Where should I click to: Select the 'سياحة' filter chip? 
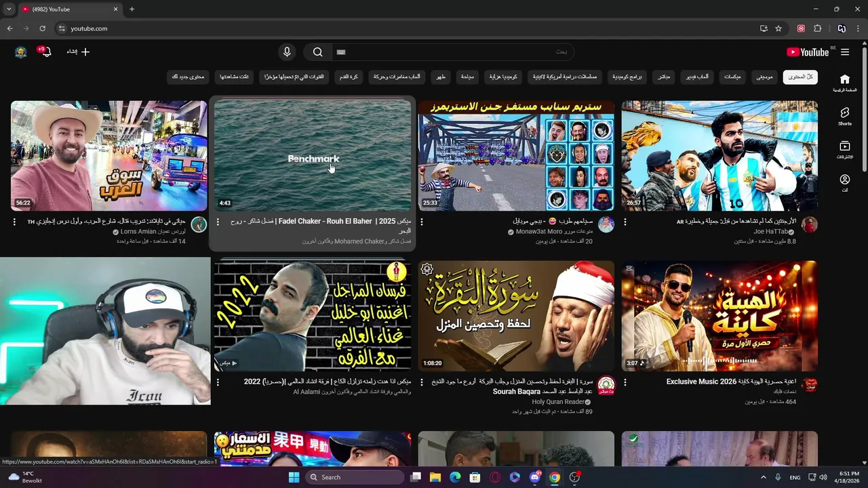pos(468,77)
